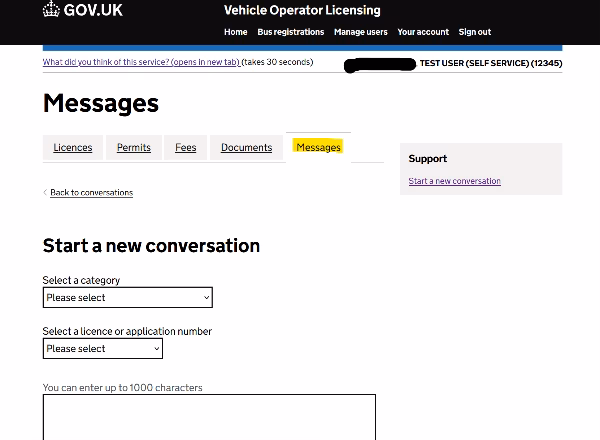Go to Home in the header
Image resolution: width=600 pixels, height=440 pixels.
(x=235, y=32)
